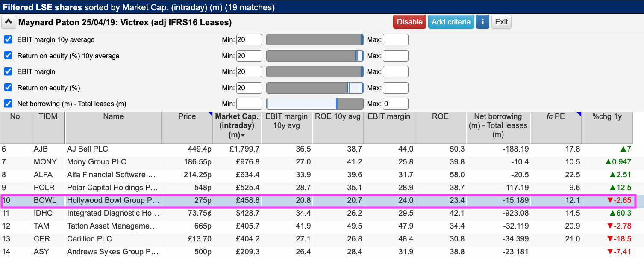This screenshot has width=644, height=259.
Task: Click the red down arrow for Cerillion
Action: coord(607,239)
